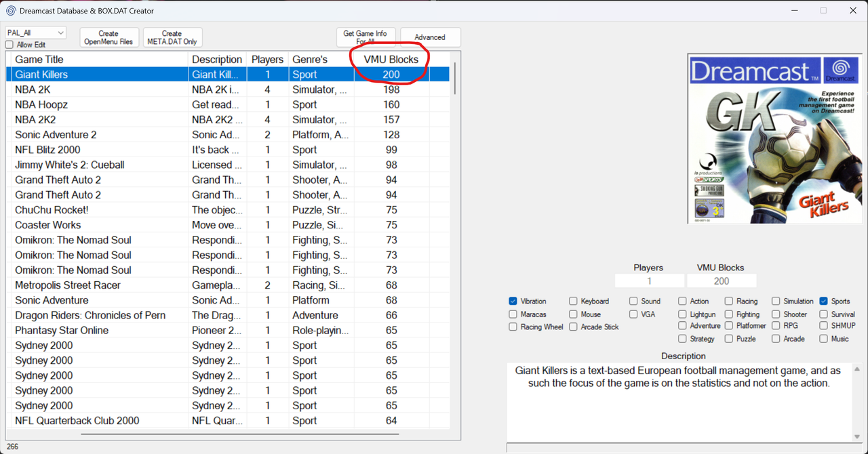The width and height of the screenshot is (868, 454).
Task: Enable the Allow Edit checkbox
Action: (x=9, y=45)
